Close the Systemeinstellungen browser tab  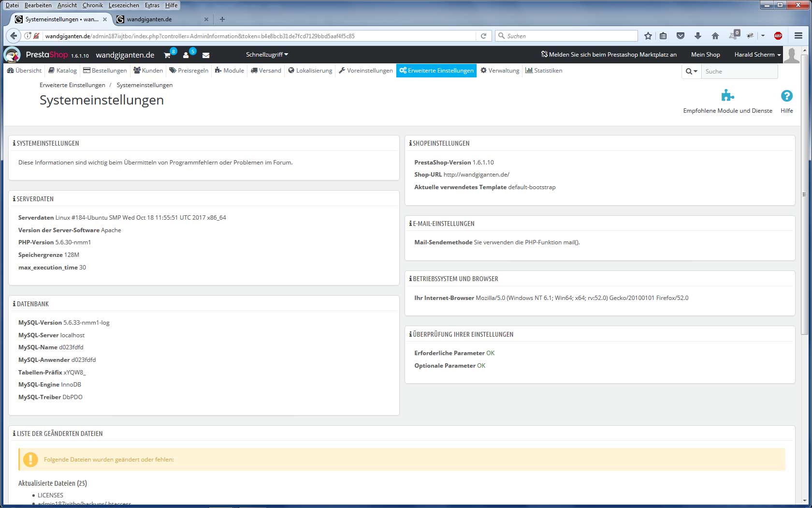tap(105, 19)
